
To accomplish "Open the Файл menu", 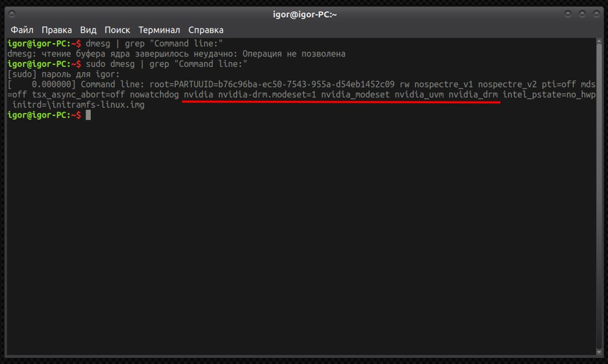I will click(x=22, y=30).
